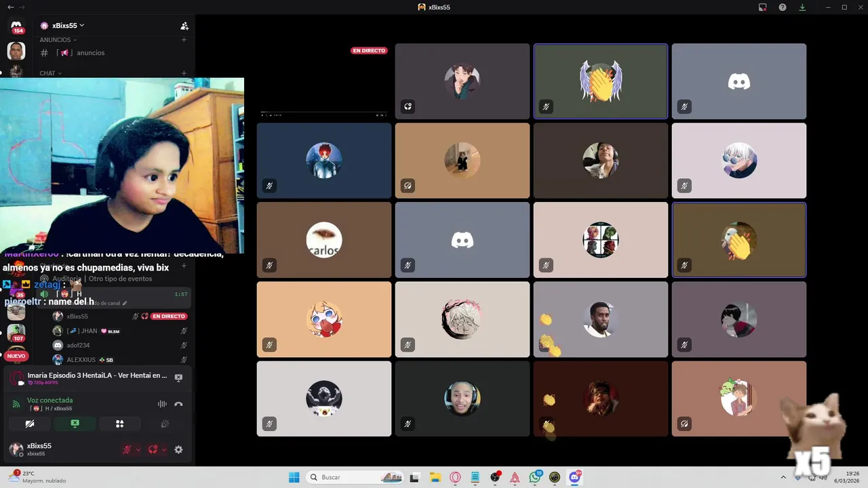Toggle noise suppression waveform icon
868x488 pixels.
(x=162, y=404)
